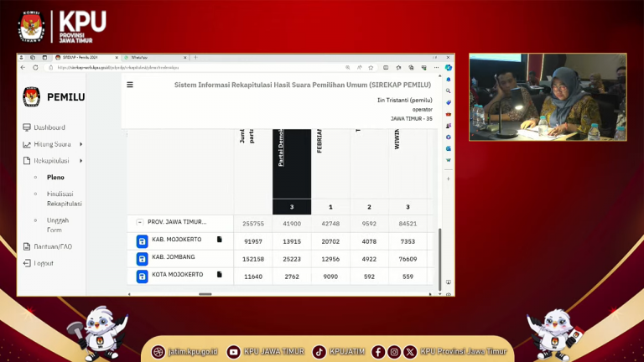The width and height of the screenshot is (644, 362).
Task: Open the hamburger menu beside the SIREKAP title
Action: (x=130, y=85)
